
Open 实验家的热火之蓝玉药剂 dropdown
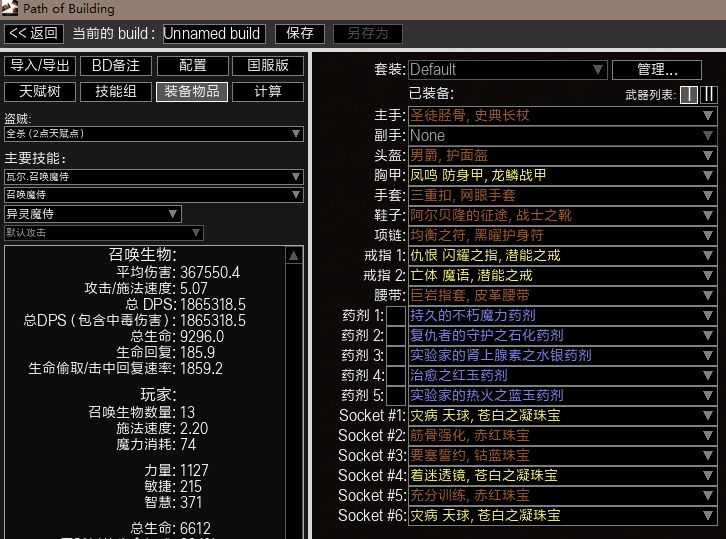point(563,395)
